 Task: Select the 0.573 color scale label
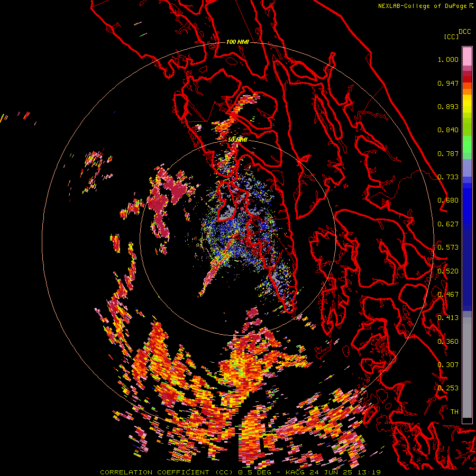[448, 248]
